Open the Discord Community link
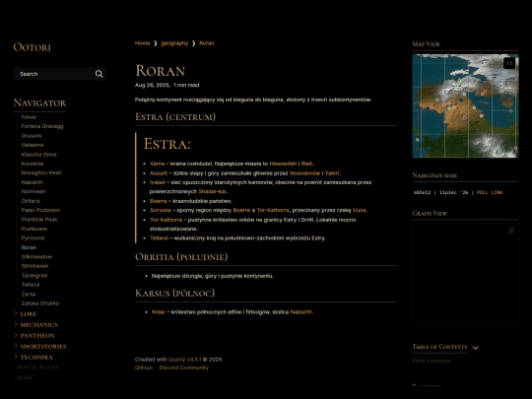The height and width of the screenshot is (399, 532). (x=184, y=367)
